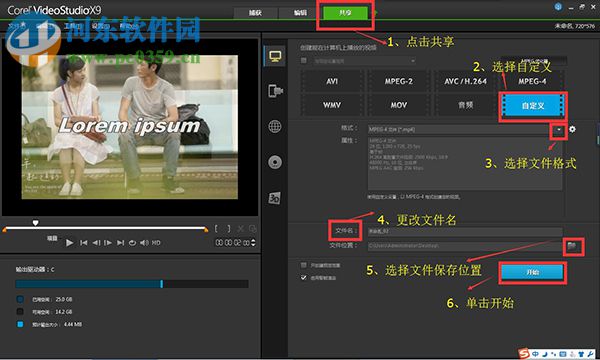Open IME wrench settings icon
The image size is (600, 360).
pos(589,354)
